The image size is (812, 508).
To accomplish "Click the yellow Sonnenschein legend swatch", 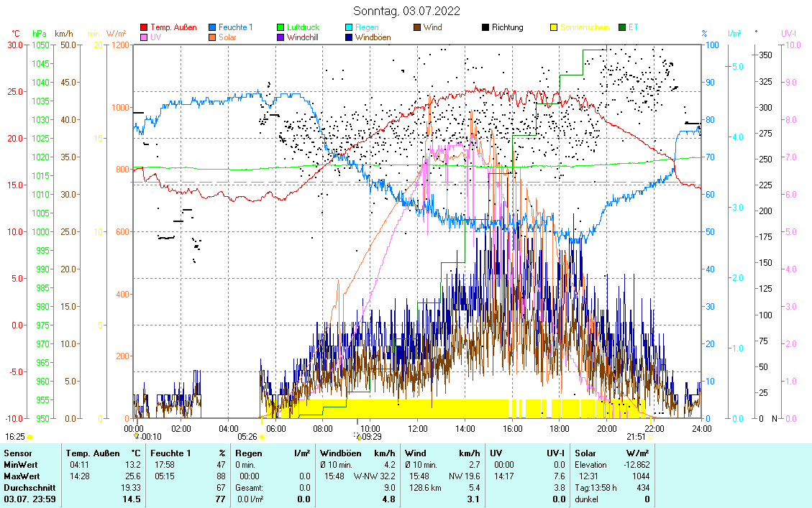I will pos(554,27).
